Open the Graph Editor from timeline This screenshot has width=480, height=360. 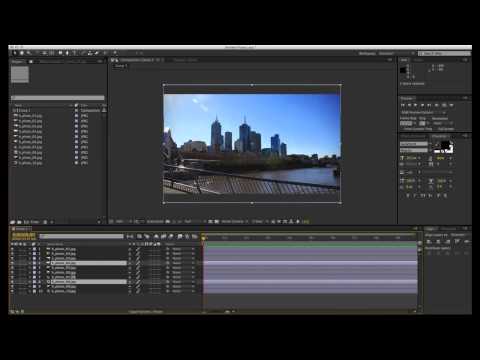194,236
